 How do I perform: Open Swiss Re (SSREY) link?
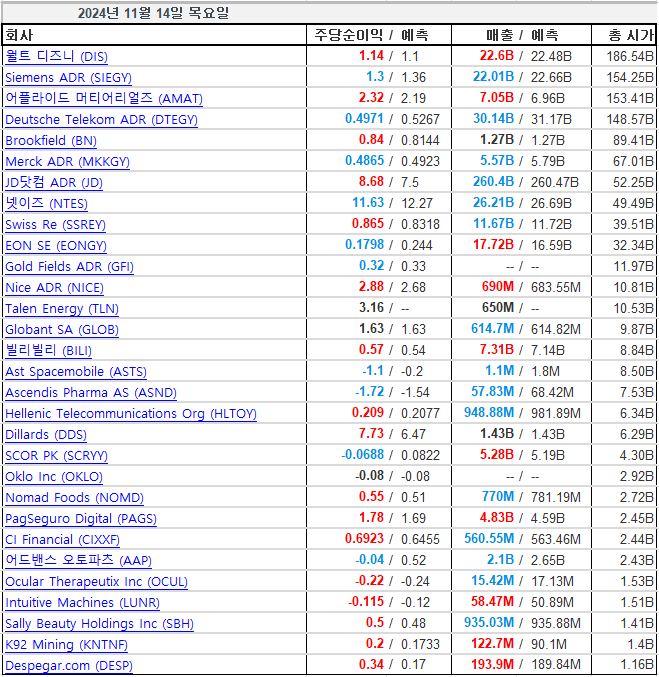pyautogui.click(x=55, y=225)
